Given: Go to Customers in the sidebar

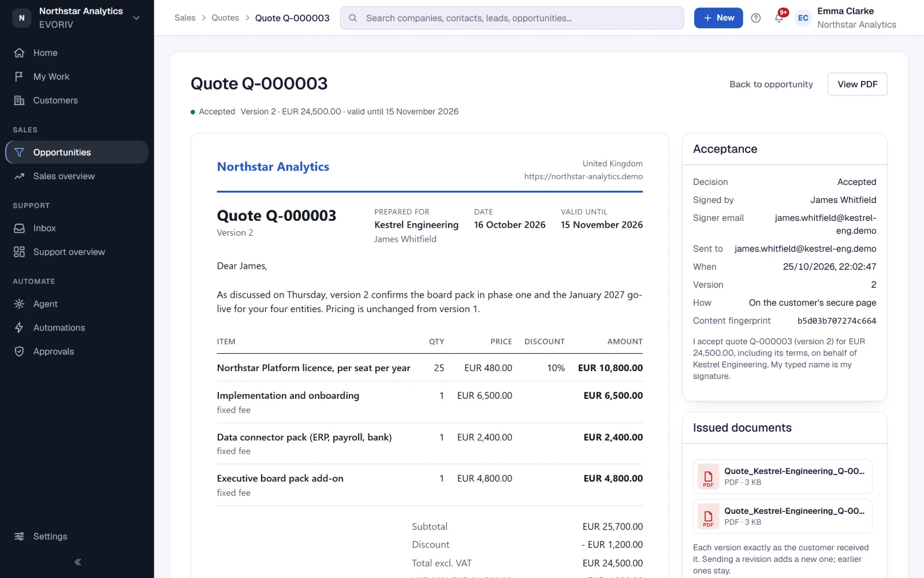Looking at the screenshot, I should point(77,100).
